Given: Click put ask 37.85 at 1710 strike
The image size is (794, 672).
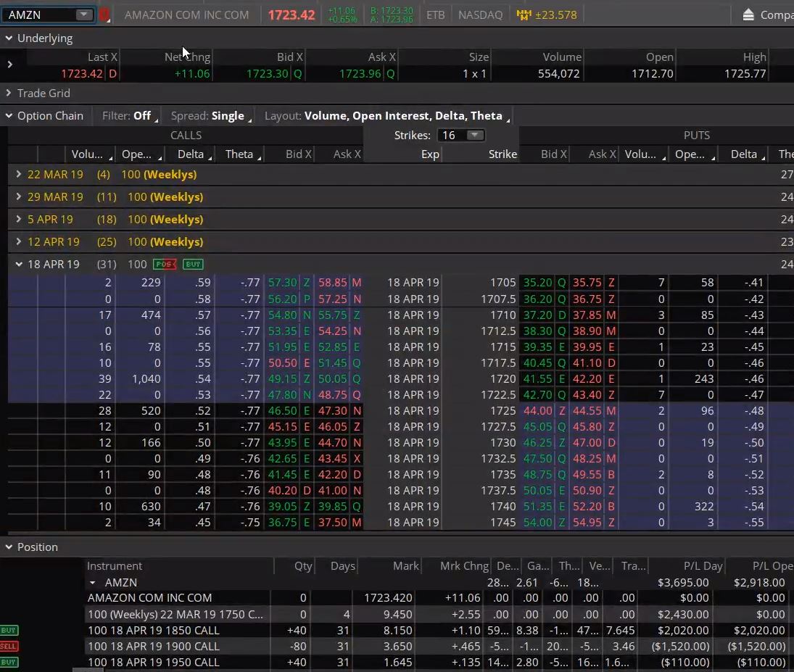Looking at the screenshot, I should pyautogui.click(x=587, y=315).
